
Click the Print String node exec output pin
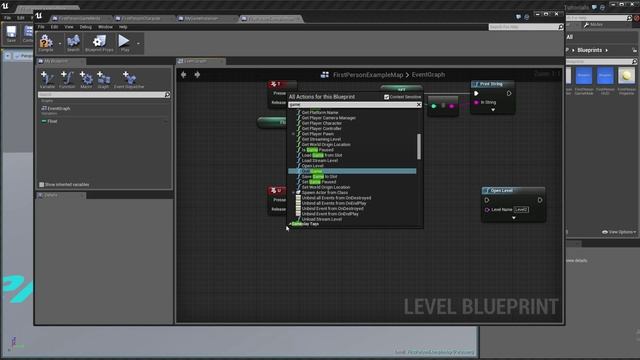509,93
